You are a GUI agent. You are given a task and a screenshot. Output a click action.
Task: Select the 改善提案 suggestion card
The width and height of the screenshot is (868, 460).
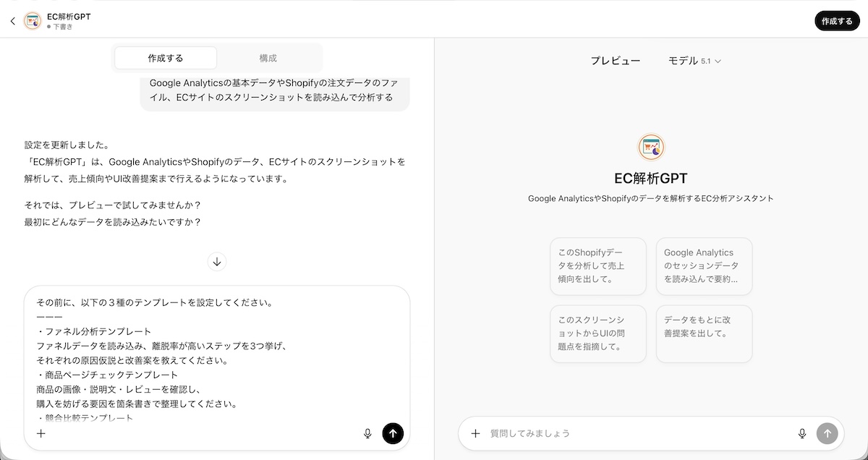tap(704, 333)
